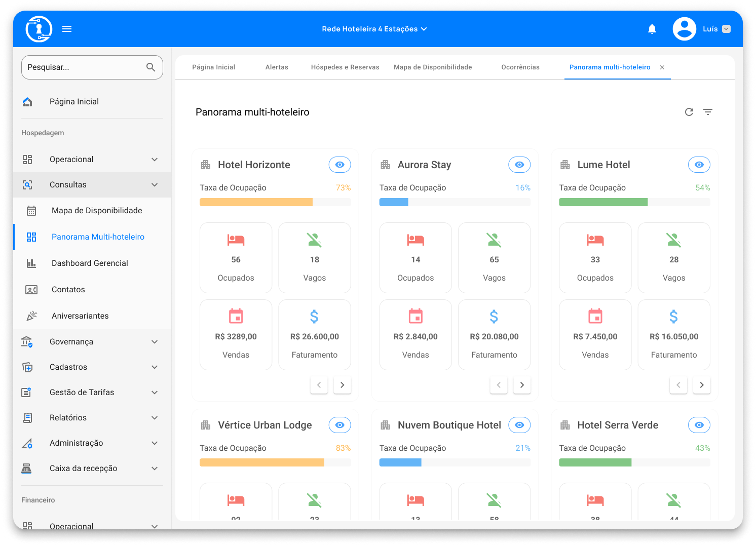Toggle the eye button on Lume Hotel
756x545 pixels.
click(x=699, y=165)
